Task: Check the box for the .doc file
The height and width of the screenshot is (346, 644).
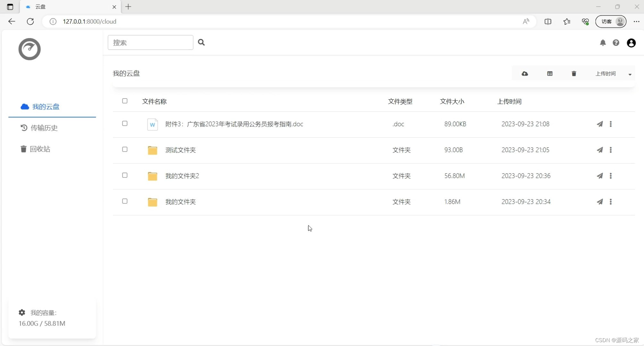Action: (x=125, y=124)
